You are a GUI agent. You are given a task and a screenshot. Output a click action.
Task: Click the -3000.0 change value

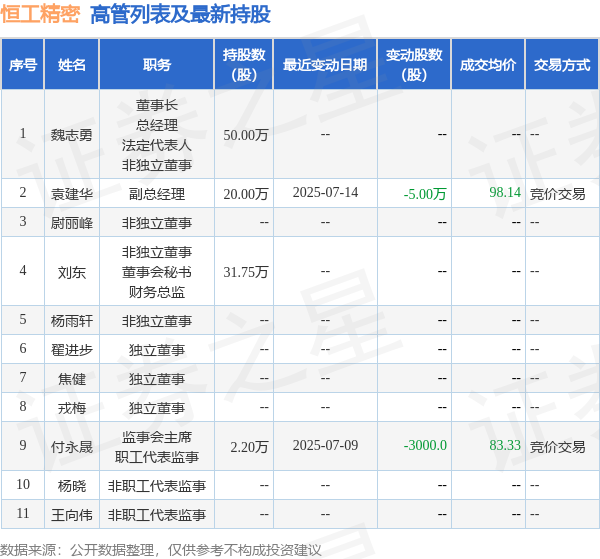(x=425, y=445)
